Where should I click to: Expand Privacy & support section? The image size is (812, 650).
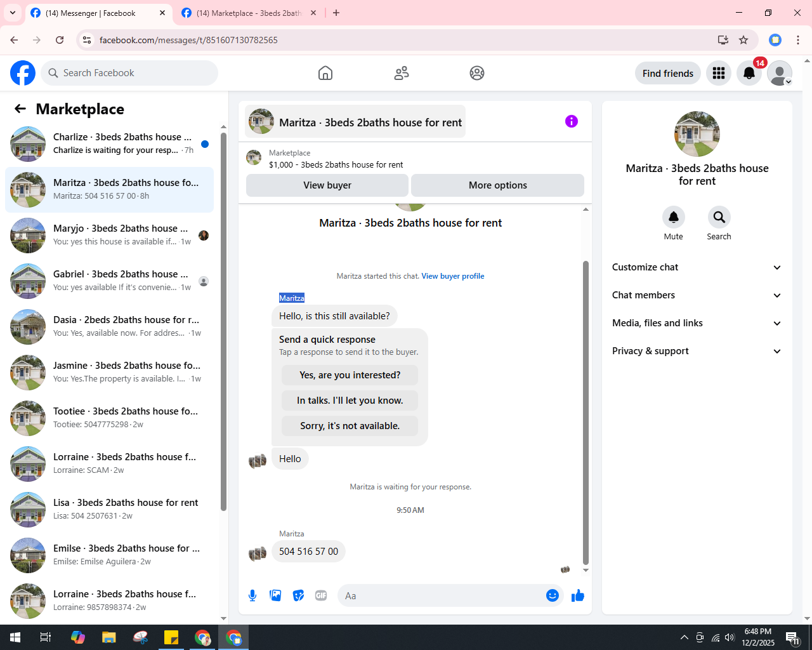click(697, 351)
